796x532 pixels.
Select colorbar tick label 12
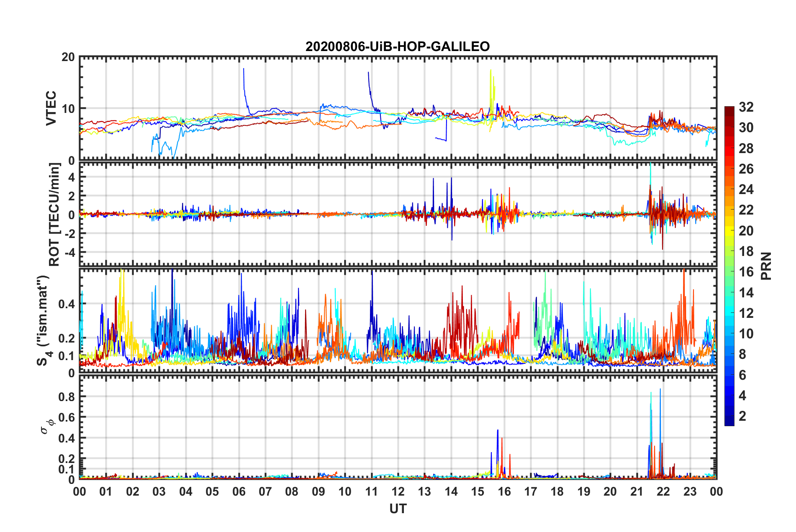(746, 313)
